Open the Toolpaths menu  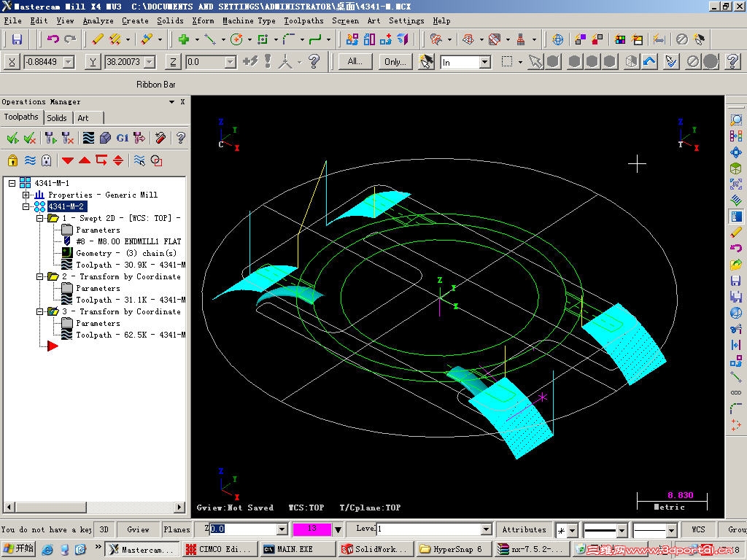(303, 20)
